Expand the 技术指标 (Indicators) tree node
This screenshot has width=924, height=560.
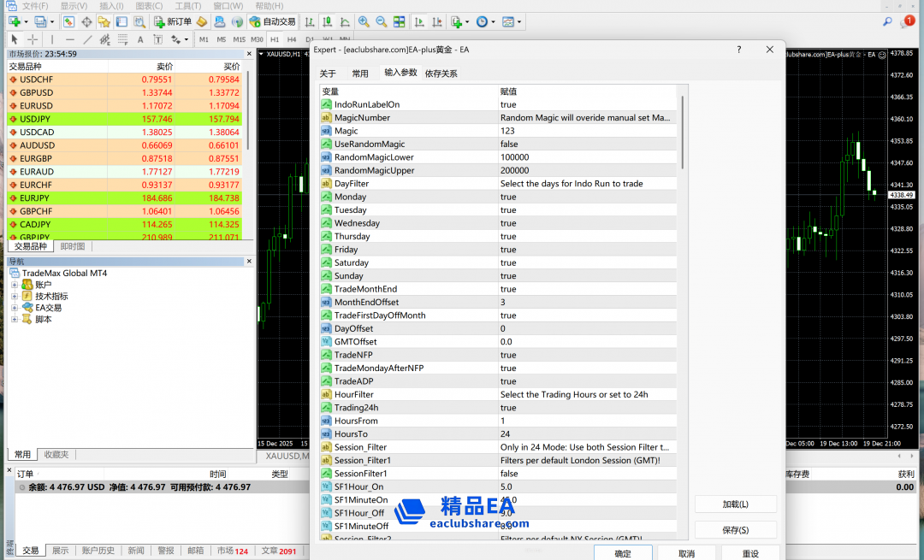coord(15,297)
